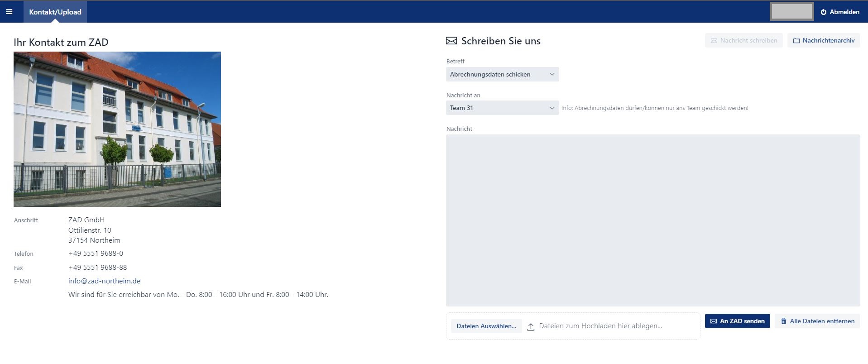This screenshot has height=364, width=868.
Task: Click the fax number +49 5551 9688-88
Action: coord(97,268)
